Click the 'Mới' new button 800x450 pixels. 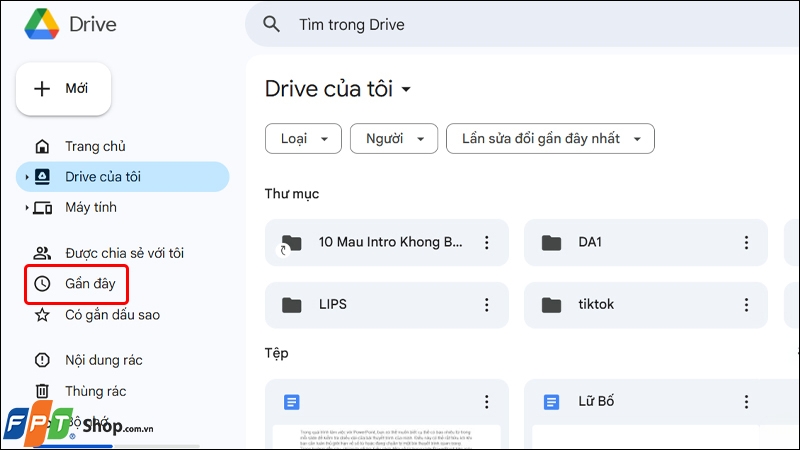(x=63, y=89)
